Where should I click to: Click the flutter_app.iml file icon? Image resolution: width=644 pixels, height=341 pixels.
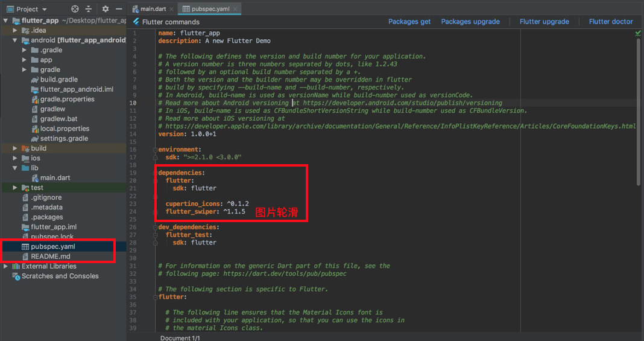[x=25, y=227]
